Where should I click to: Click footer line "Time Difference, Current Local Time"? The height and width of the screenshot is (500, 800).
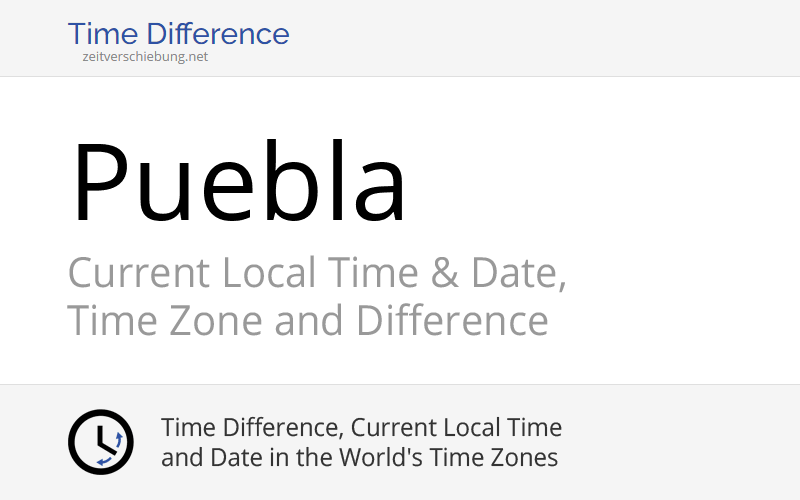(x=361, y=428)
